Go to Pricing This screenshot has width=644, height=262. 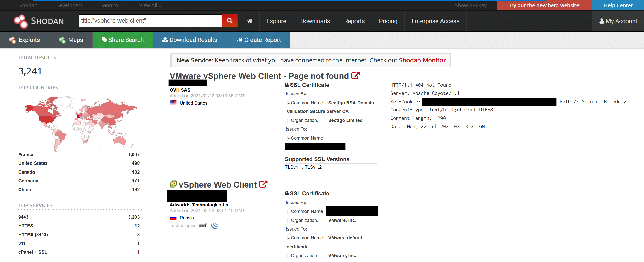coord(388,21)
